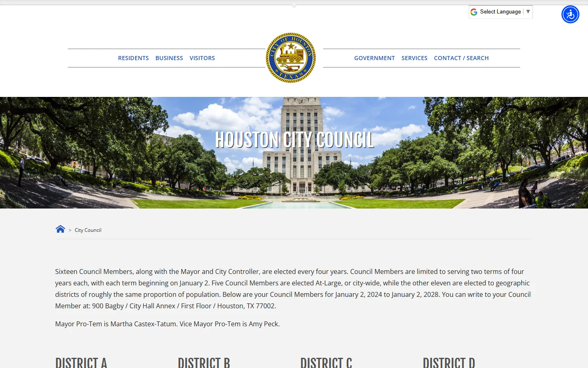Click the City of Houston seal logo
Image resolution: width=588 pixels, height=368 pixels.
(291, 58)
